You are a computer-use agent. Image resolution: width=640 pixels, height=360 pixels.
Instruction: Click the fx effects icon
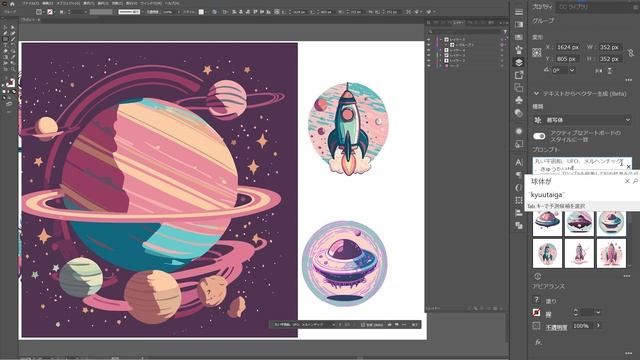pos(538,342)
